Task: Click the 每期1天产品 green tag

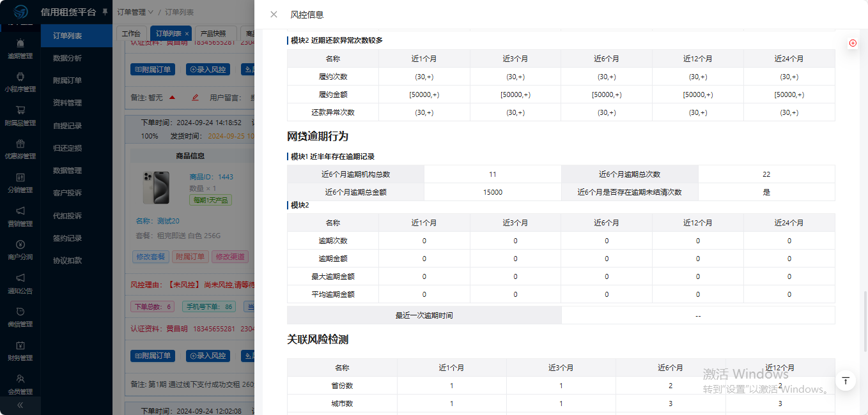Action: 210,200
